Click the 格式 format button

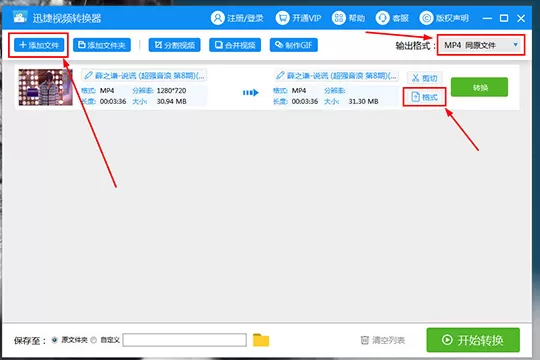(425, 97)
